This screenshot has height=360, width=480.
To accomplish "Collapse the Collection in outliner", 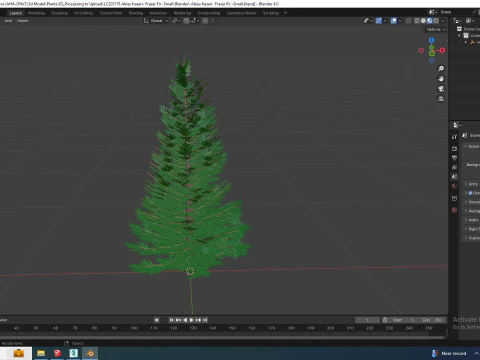I will click(459, 36).
